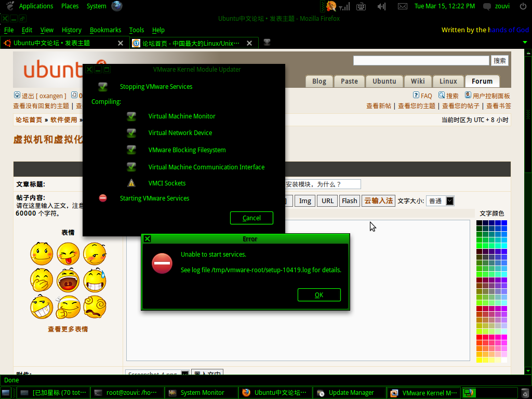Switch to System Monitor in the taskbar
The height and width of the screenshot is (399, 532).
point(202,393)
